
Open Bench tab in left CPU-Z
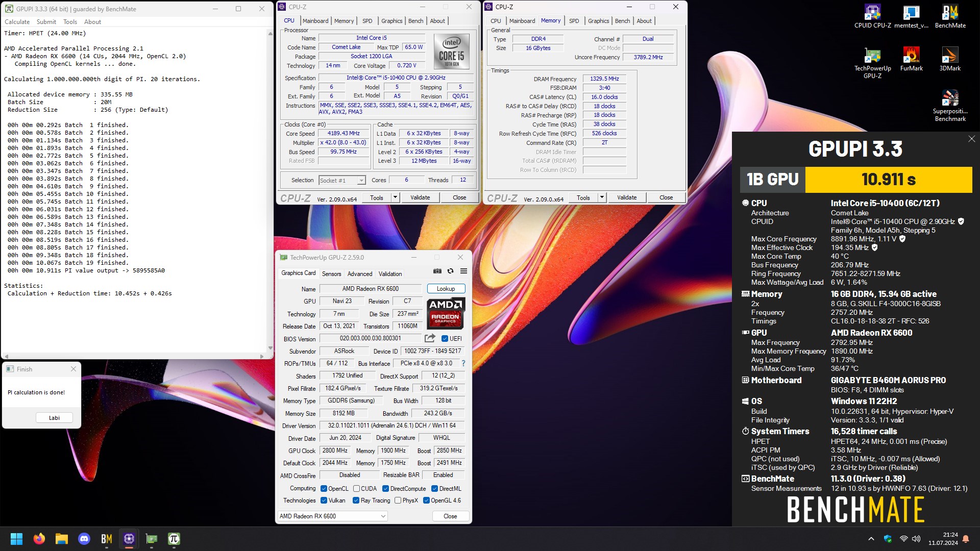click(415, 21)
